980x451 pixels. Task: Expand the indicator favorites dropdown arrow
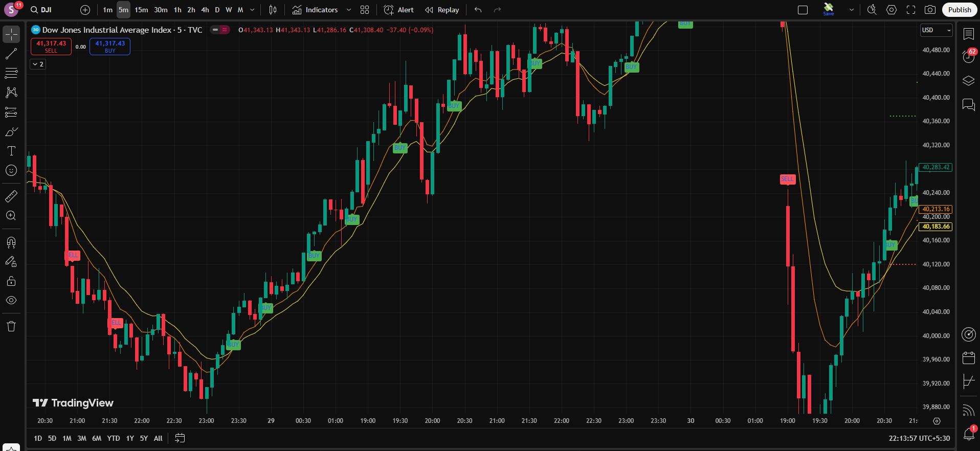(x=349, y=10)
